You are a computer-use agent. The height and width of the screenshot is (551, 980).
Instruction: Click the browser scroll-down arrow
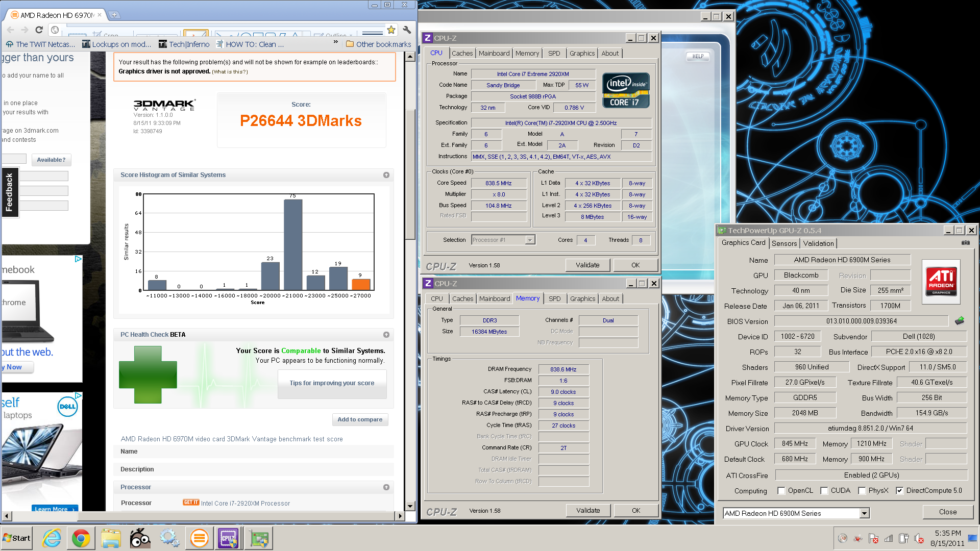[410, 507]
